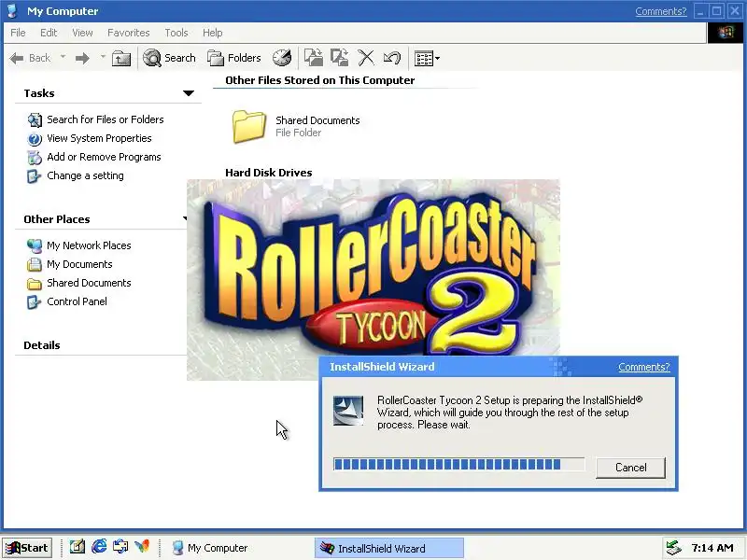Screen dimensions: 747x560
Task: Click the system tray hardware icon
Action: coord(674,548)
